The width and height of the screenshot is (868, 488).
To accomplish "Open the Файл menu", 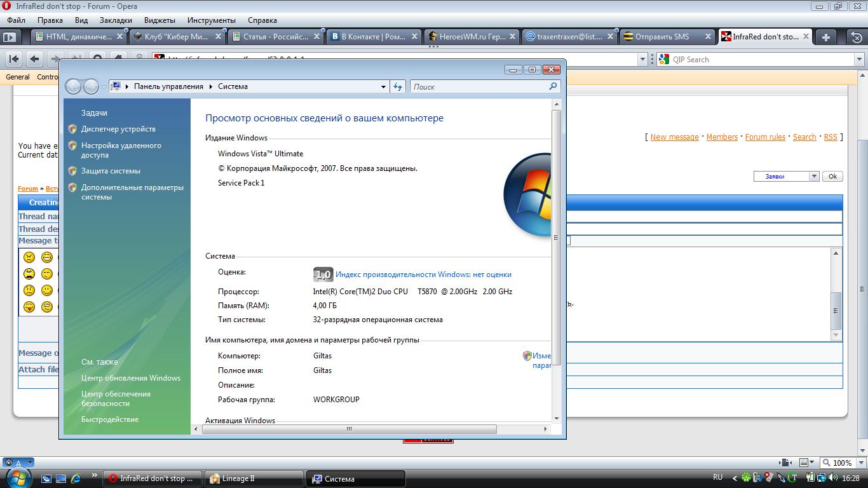I will (x=17, y=20).
